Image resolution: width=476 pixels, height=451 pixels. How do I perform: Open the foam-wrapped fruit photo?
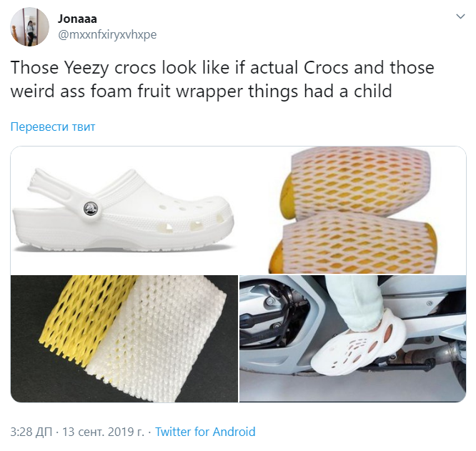pos(353,210)
